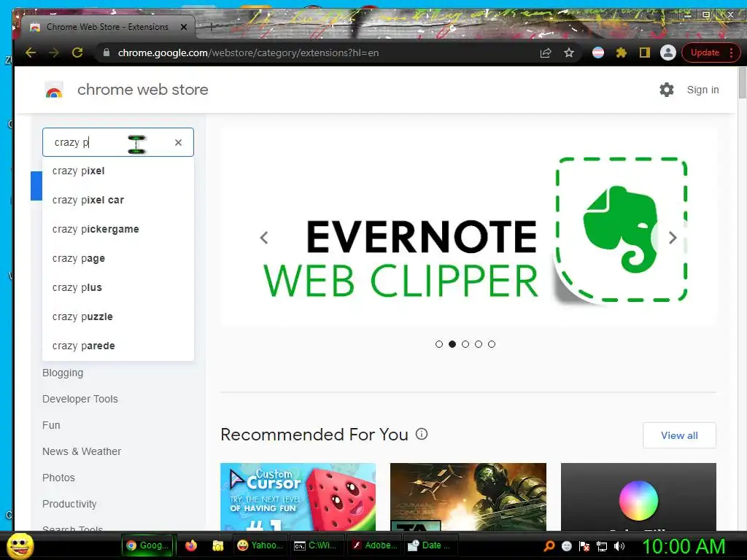Choose the 'crazy pixel car' suggestion
The image size is (747, 560).
tap(118, 200)
